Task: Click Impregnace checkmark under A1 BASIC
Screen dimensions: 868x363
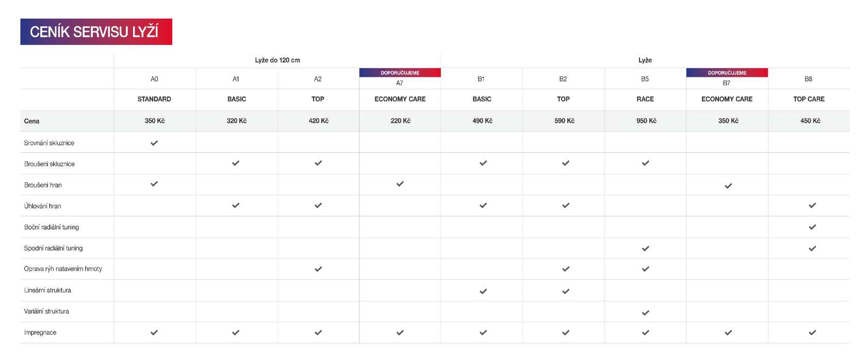Action: point(236,333)
